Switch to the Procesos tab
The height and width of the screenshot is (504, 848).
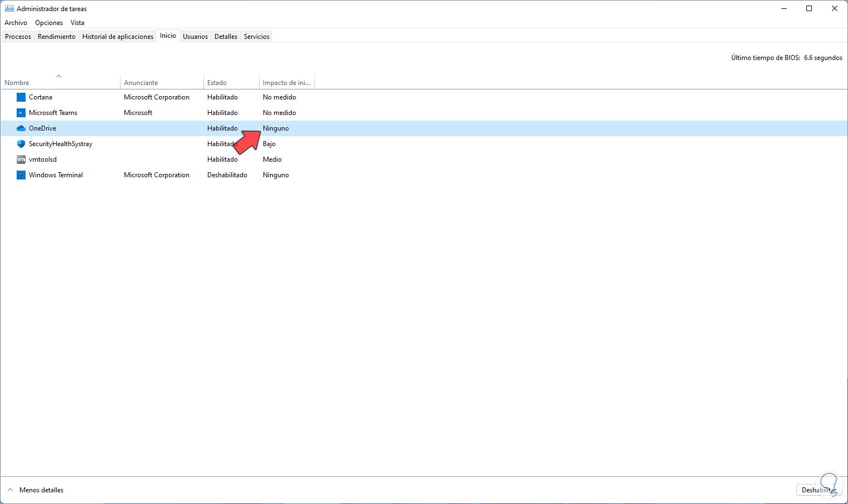18,37
